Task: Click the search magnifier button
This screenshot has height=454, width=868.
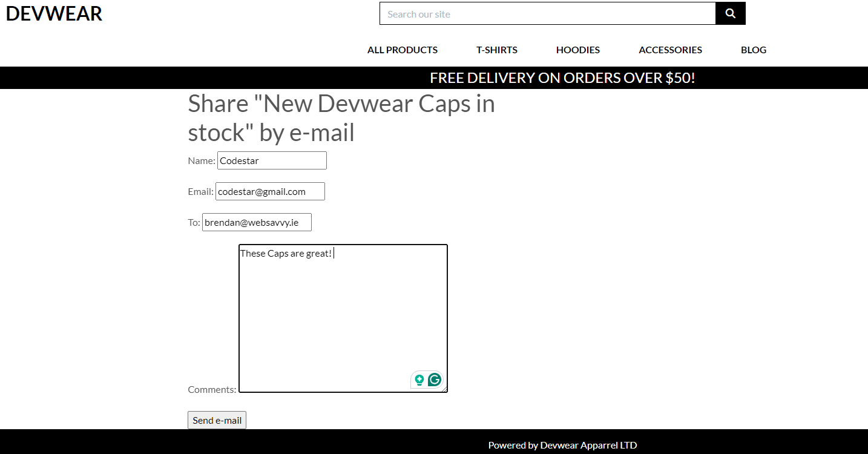Action: (730, 13)
